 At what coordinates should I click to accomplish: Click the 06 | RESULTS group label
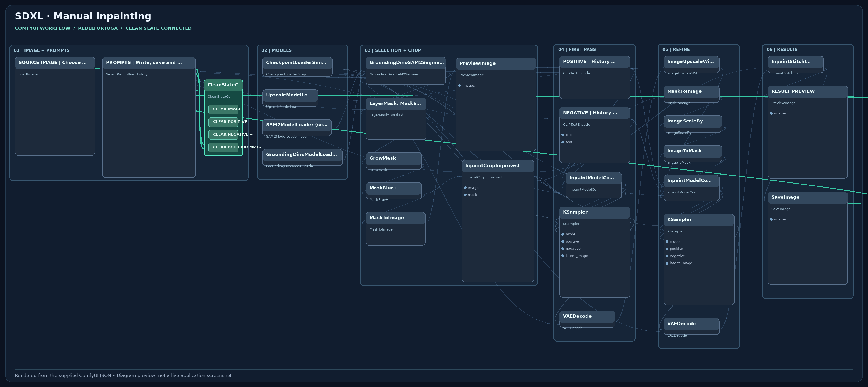pyautogui.click(x=782, y=49)
